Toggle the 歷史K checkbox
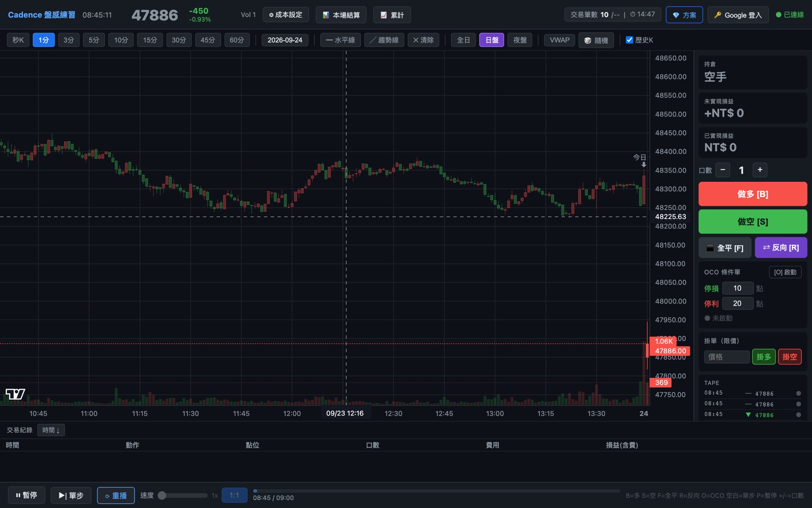 click(629, 40)
